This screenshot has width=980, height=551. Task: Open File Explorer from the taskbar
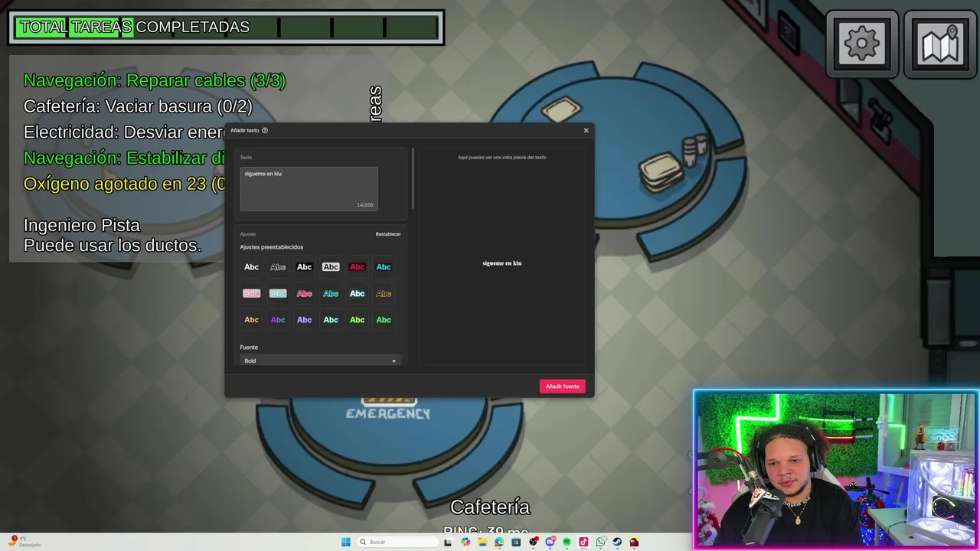[482, 542]
